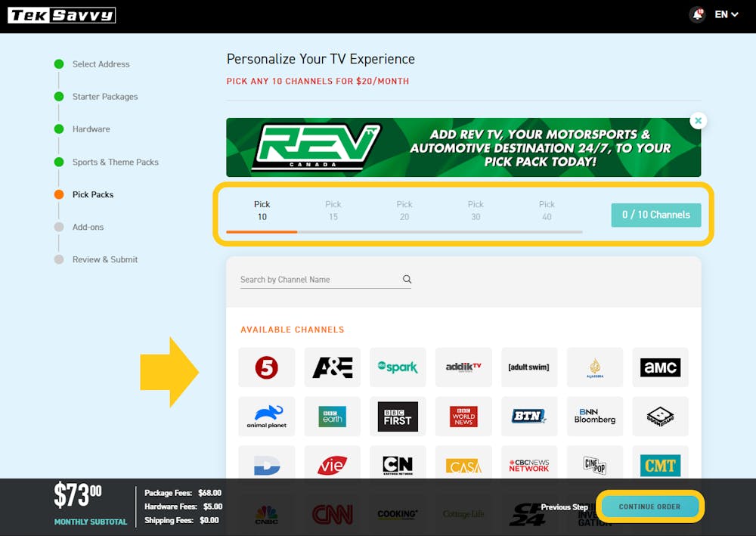Add the Cartoon Network channel
Screen dimensions: 756x536
pos(398,463)
